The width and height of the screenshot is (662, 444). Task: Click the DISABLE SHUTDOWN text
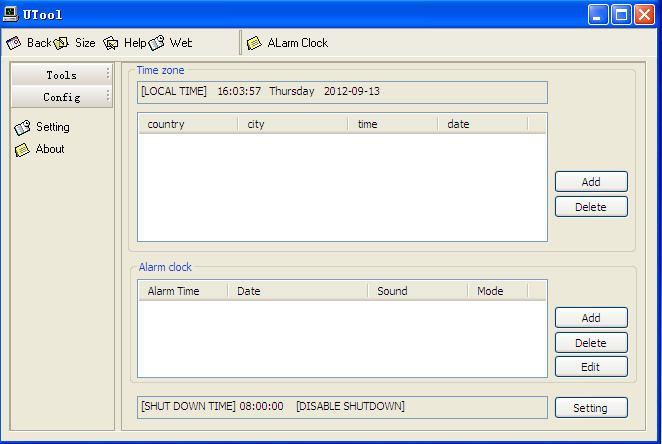(x=350, y=406)
